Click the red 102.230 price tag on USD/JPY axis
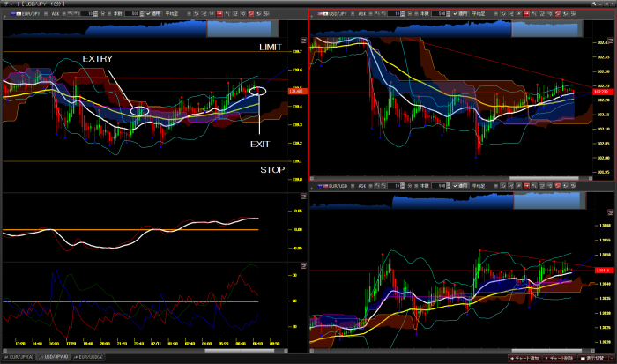Viewport: 617px width, 364px height. pos(603,92)
